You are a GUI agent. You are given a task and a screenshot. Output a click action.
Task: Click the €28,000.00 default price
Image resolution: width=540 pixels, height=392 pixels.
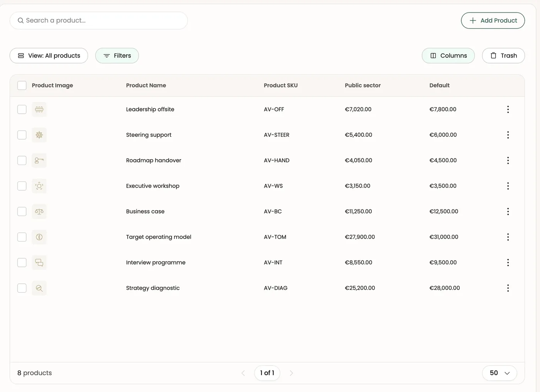pos(444,288)
